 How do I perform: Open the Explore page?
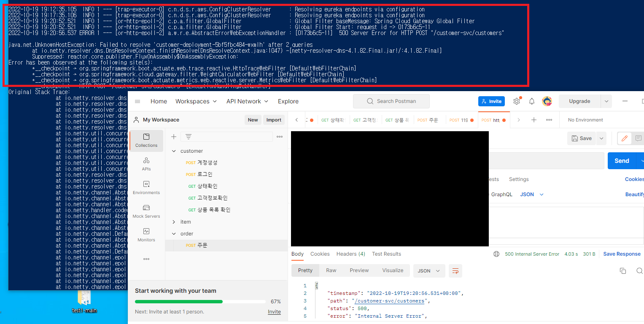[x=288, y=101]
